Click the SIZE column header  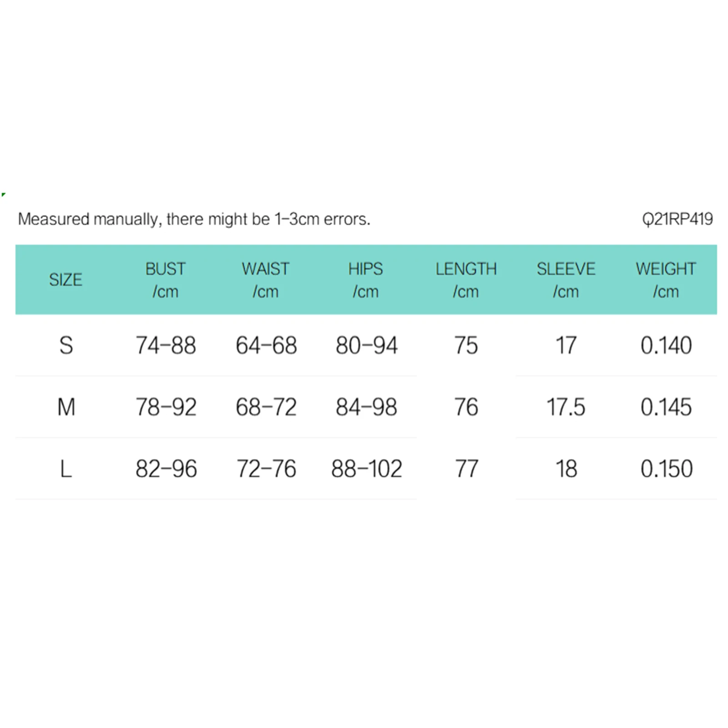coord(66,279)
